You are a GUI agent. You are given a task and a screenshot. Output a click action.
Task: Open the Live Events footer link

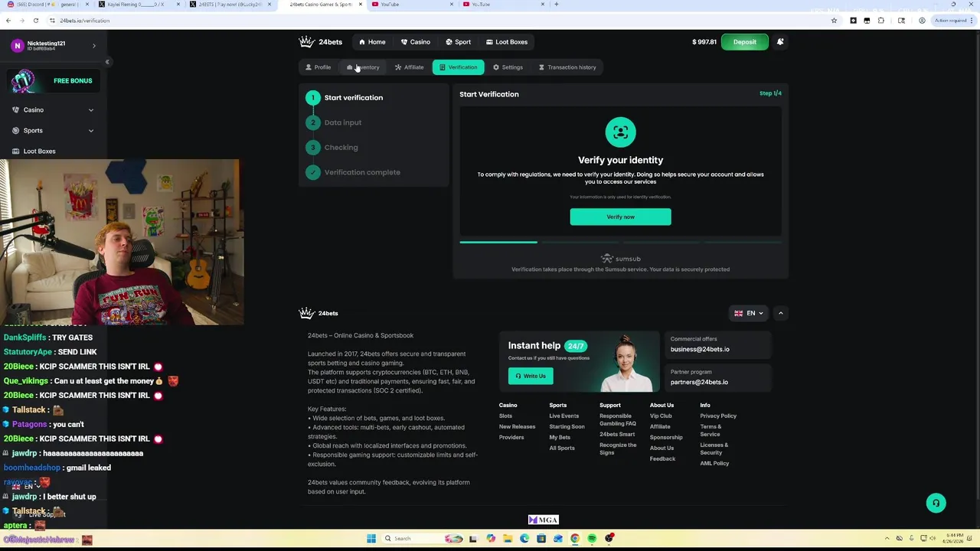(563, 416)
